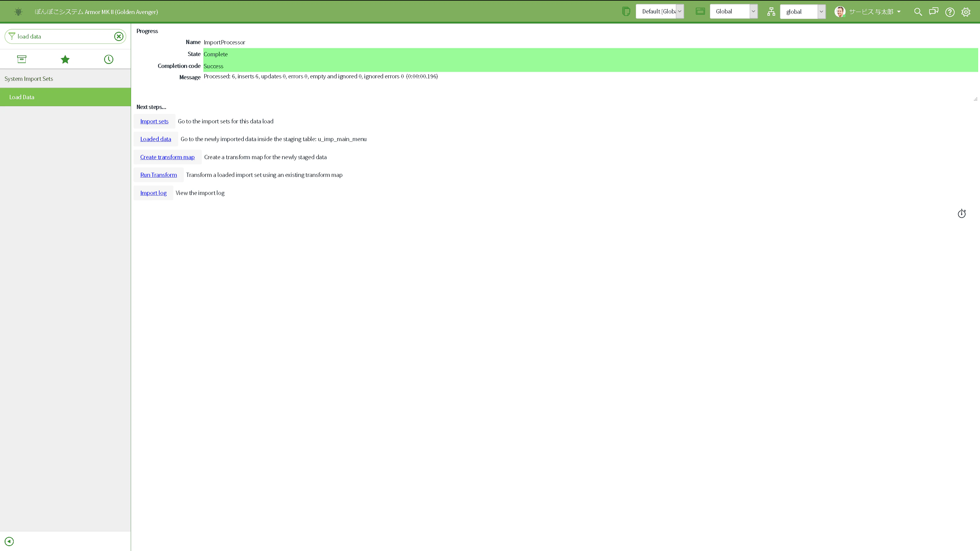Click the bug logo icon in header
Screen dimensions: 980x551
tap(18, 12)
